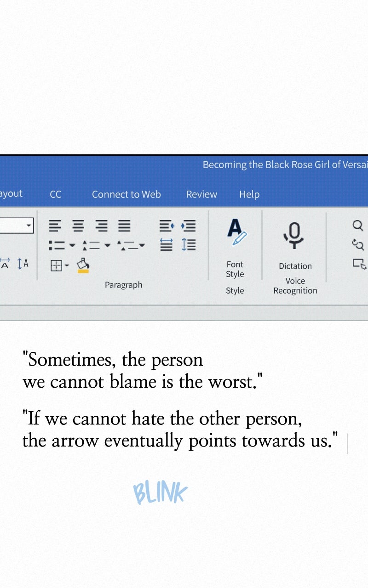Image resolution: width=368 pixels, height=588 pixels.
Task: Click the align left icon
Action: 55,226
